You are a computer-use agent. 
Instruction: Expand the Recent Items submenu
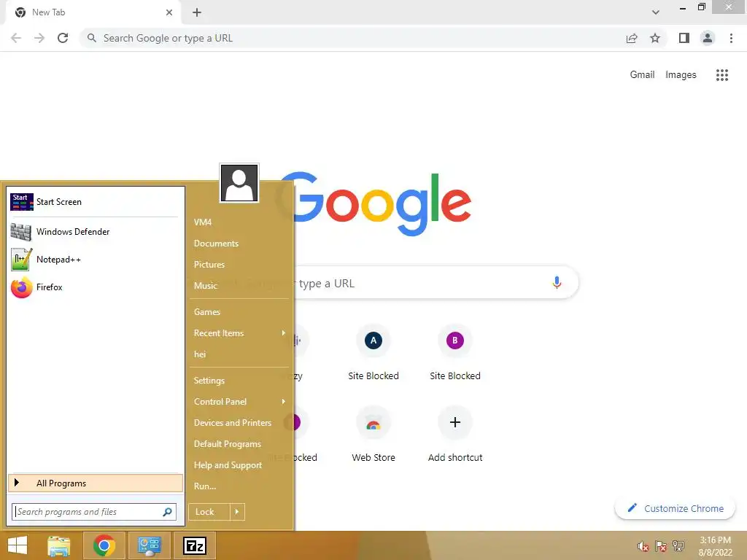click(239, 333)
